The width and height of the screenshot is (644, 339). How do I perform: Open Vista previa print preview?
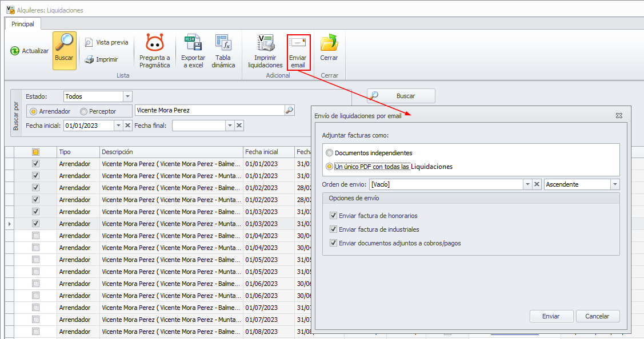coord(107,42)
